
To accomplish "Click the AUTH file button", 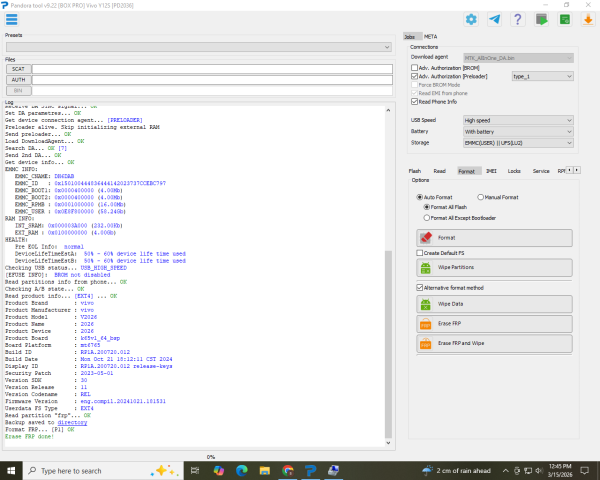I will pyautogui.click(x=18, y=80).
